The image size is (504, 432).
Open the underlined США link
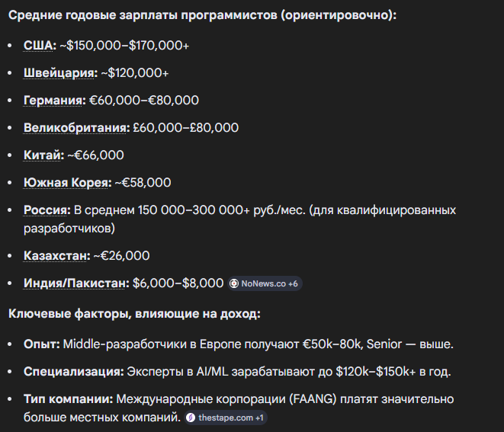pyautogui.click(x=39, y=46)
